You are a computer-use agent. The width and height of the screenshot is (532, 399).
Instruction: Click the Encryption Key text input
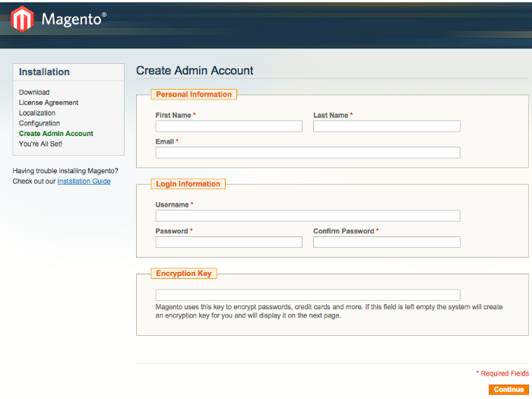[x=308, y=295]
